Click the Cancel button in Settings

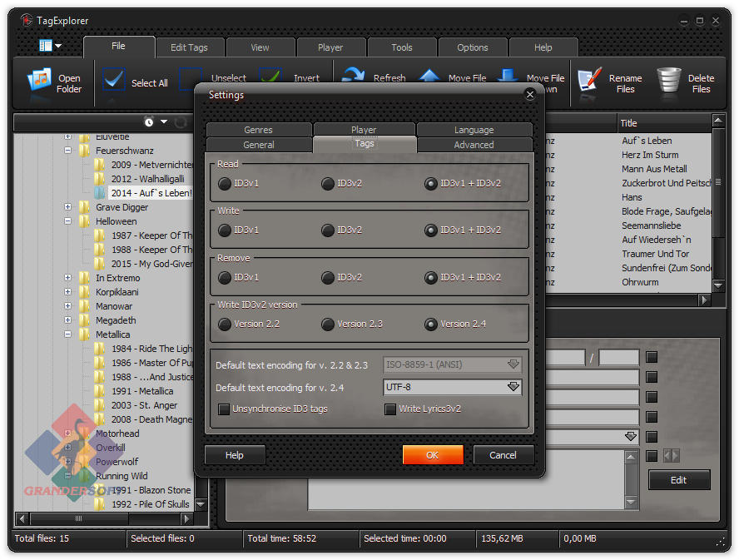pyautogui.click(x=503, y=455)
